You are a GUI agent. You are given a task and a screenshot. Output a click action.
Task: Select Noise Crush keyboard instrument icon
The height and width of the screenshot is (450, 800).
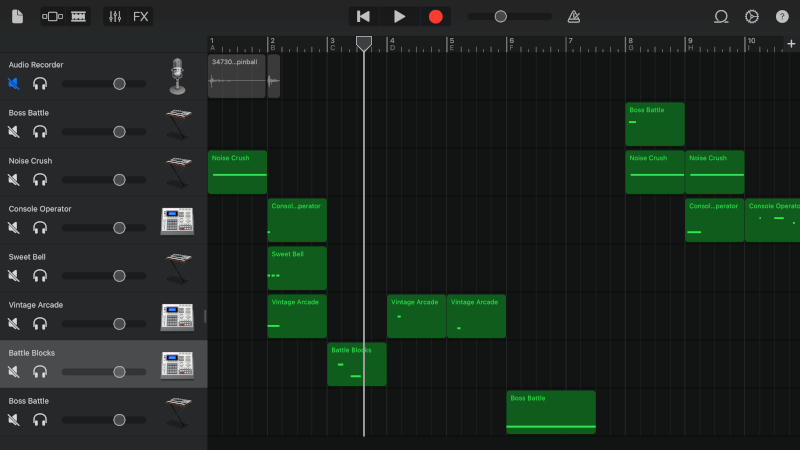[x=178, y=172]
